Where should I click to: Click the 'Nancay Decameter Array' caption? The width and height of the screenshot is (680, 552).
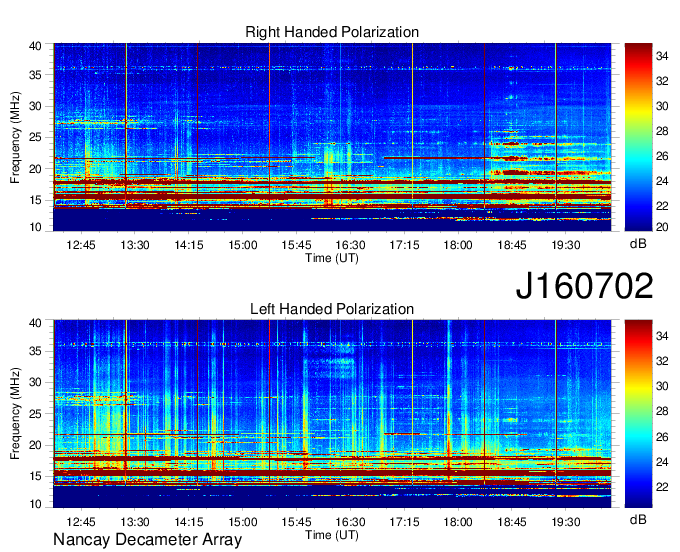tap(147, 539)
